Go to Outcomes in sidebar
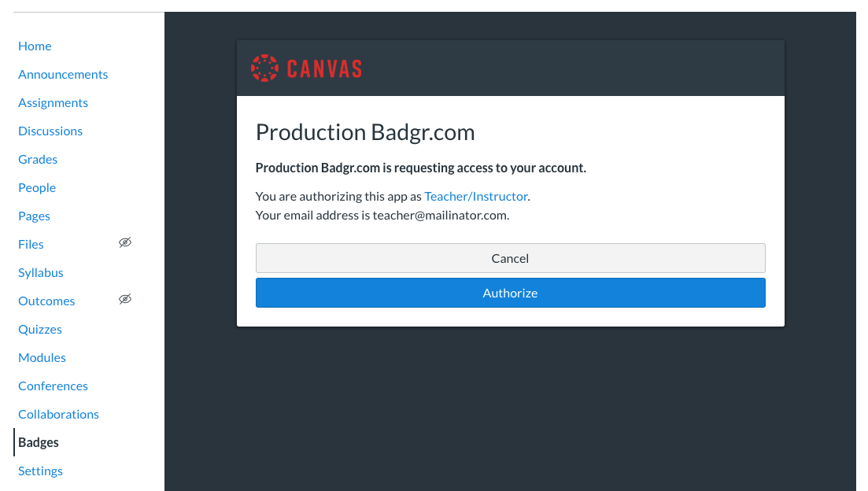868x491 pixels. click(x=46, y=301)
